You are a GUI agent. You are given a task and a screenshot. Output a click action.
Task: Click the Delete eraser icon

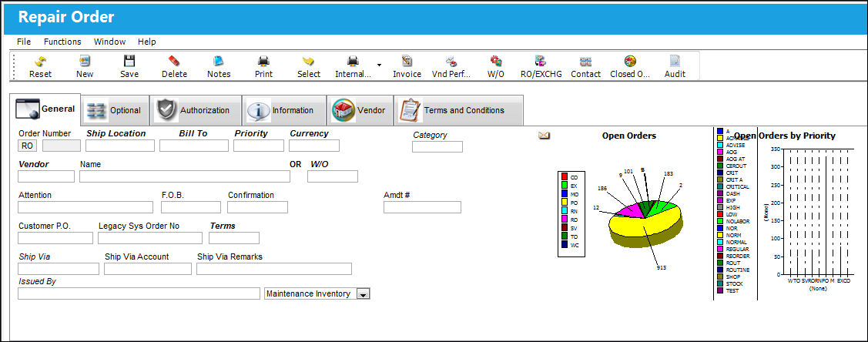click(174, 62)
